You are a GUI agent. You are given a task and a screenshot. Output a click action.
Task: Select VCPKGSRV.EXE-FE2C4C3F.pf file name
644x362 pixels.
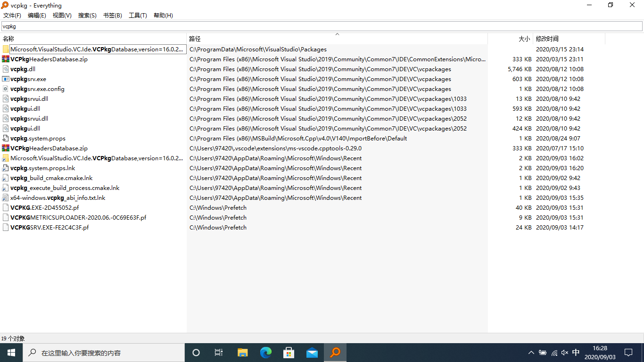[x=50, y=227]
